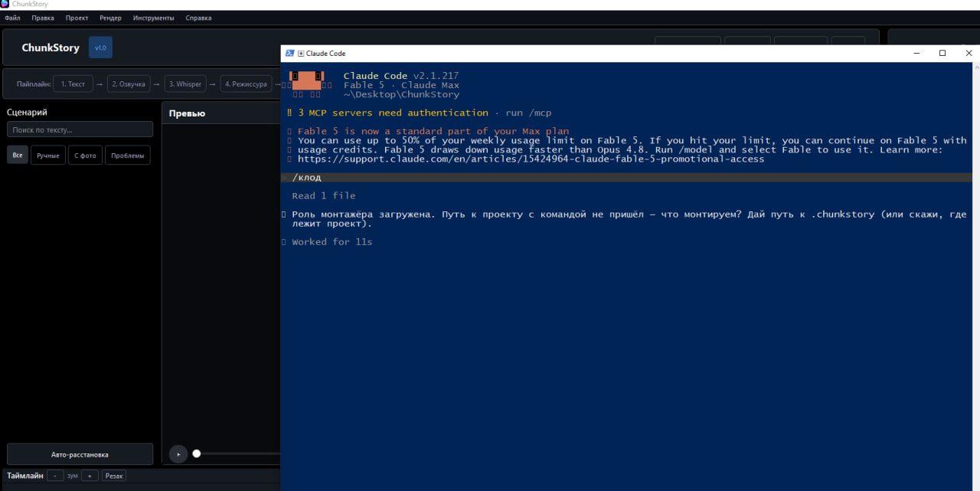Click the /клод command input line

point(626,178)
